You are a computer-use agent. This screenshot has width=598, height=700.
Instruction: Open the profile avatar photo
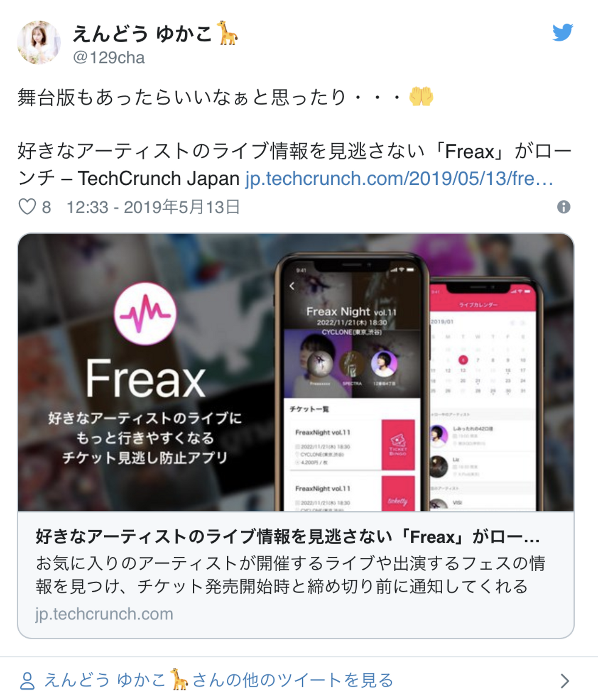point(39,42)
